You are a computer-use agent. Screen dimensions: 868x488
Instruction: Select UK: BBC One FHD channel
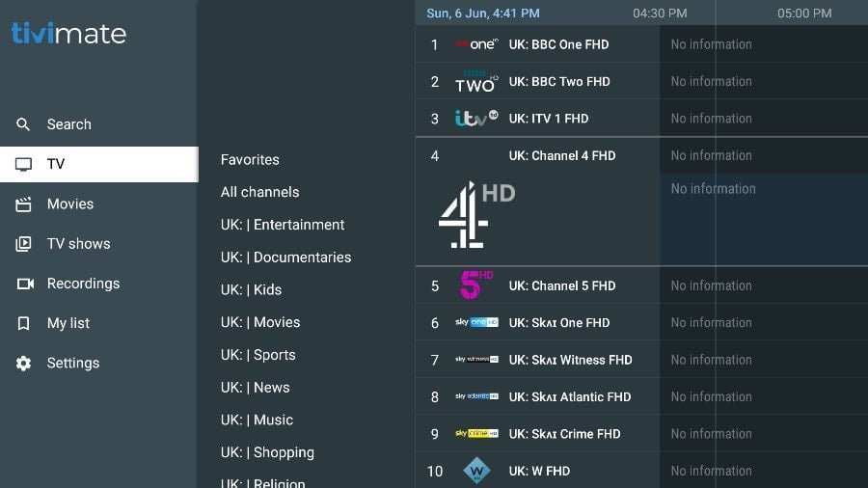click(558, 44)
